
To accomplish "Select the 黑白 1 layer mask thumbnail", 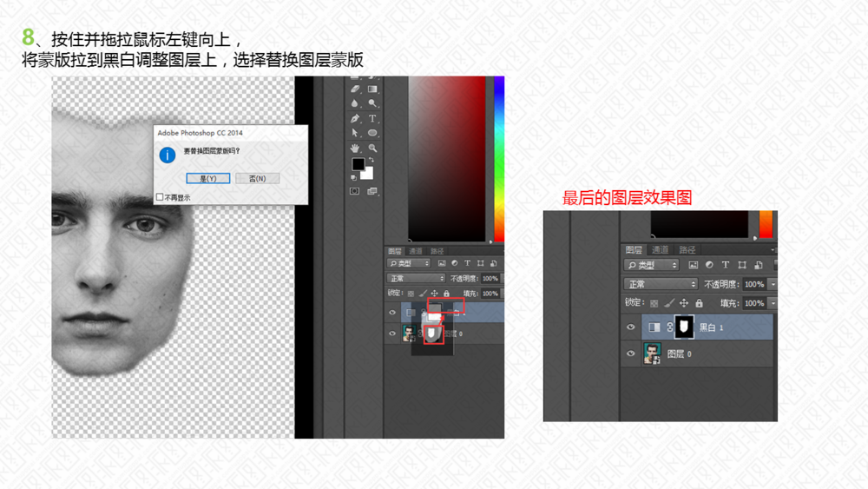I will tap(684, 327).
